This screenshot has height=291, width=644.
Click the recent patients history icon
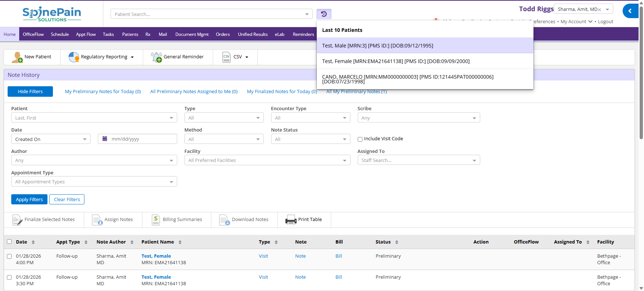tap(324, 14)
